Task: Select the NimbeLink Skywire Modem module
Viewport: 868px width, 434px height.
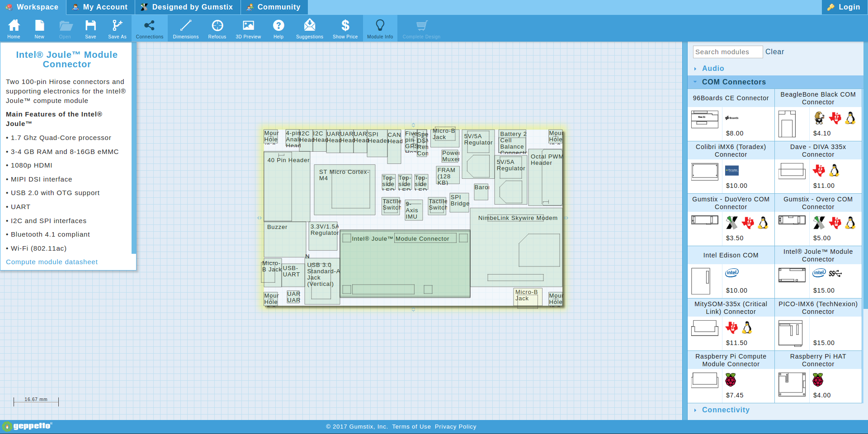Action: coord(517,247)
